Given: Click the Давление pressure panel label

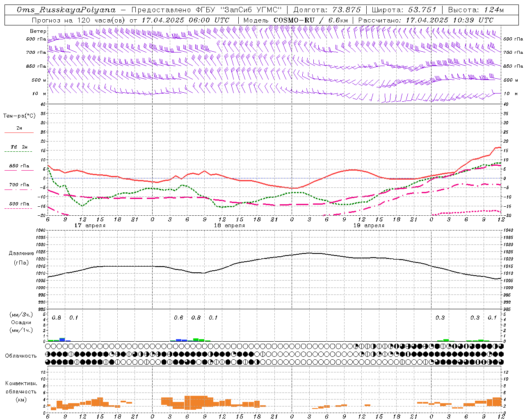Looking at the screenshot, I should tap(21, 253).
